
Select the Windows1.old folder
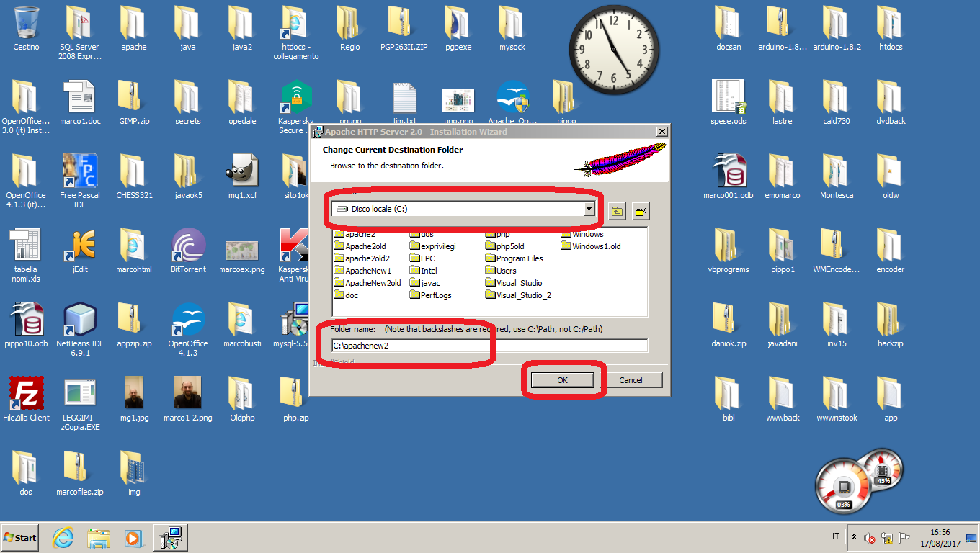pos(596,246)
